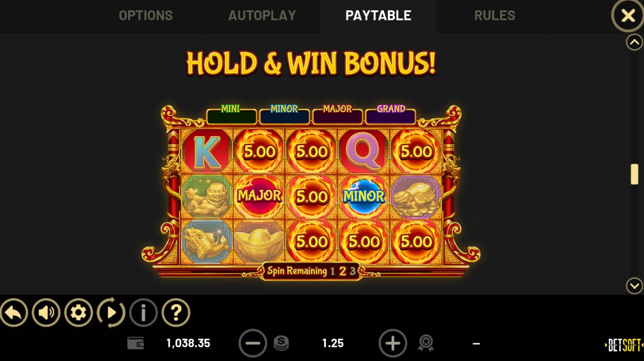Click the back arrow icon

coord(13,313)
